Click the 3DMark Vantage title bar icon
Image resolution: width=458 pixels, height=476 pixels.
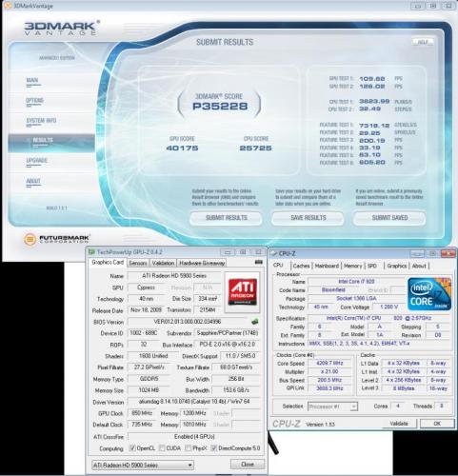[x=8, y=6]
